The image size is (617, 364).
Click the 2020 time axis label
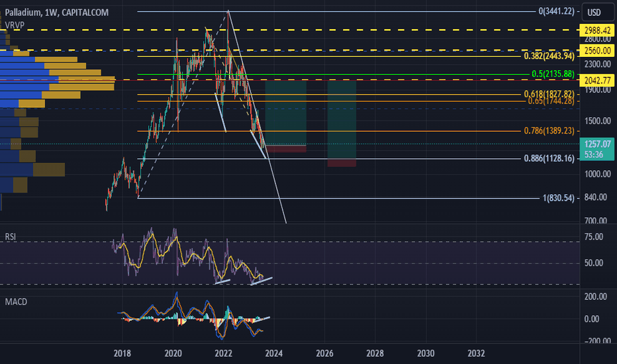(173, 353)
